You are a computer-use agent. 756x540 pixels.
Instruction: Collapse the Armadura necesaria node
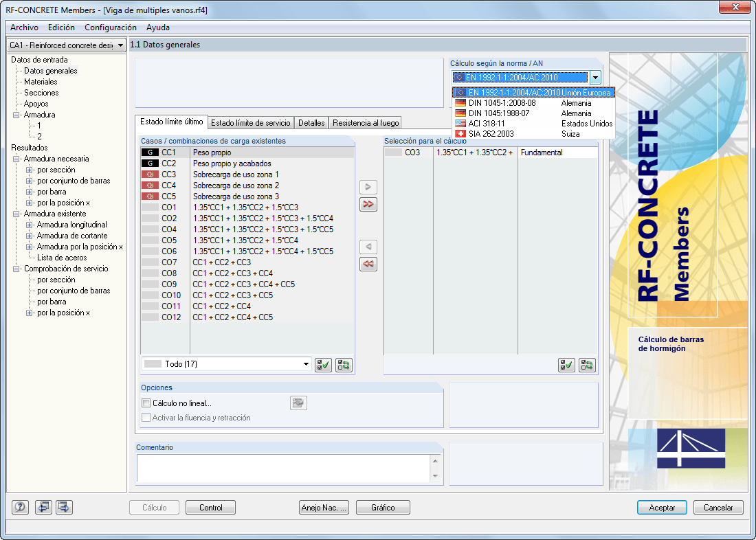pos(16,159)
